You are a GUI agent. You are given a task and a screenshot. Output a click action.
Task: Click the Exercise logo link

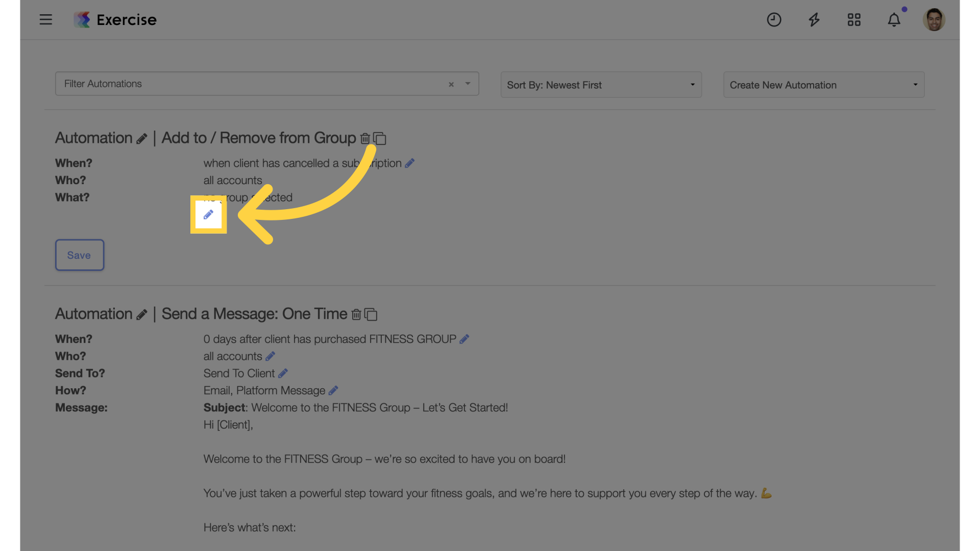click(115, 20)
